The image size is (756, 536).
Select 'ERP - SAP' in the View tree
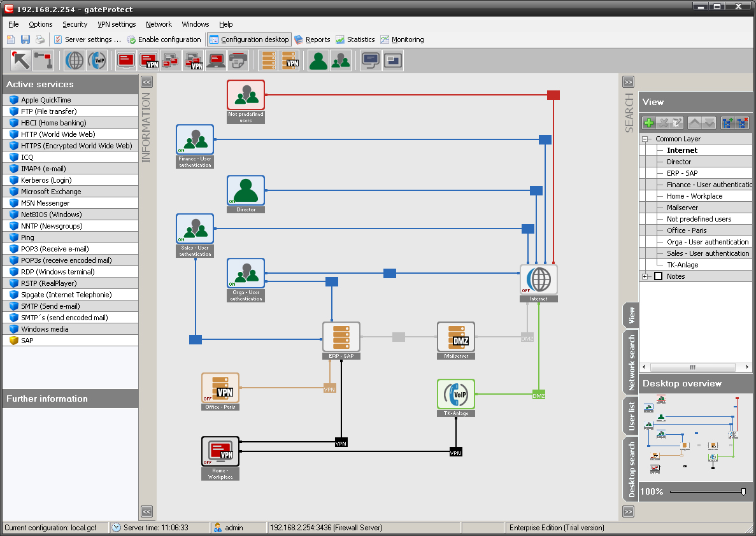pyautogui.click(x=681, y=173)
